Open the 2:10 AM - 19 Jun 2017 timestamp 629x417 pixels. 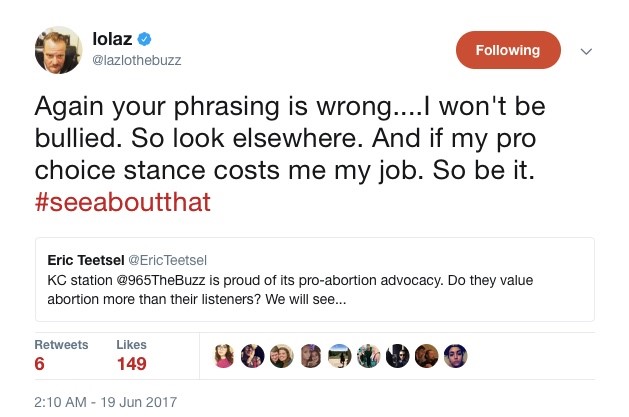105,401
